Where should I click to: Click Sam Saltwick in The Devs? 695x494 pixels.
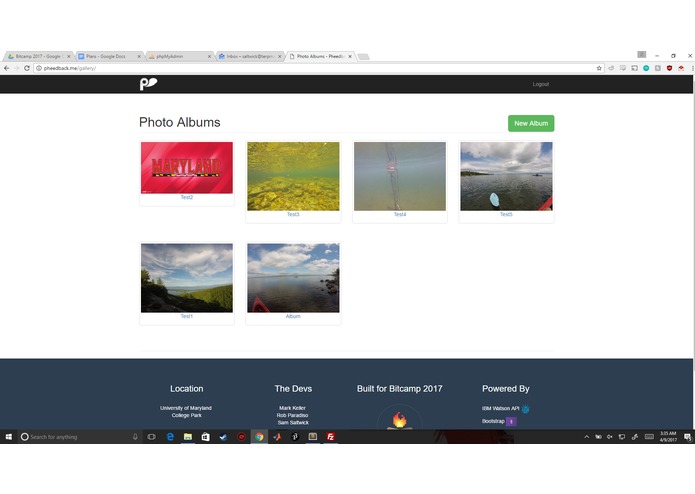point(293,422)
